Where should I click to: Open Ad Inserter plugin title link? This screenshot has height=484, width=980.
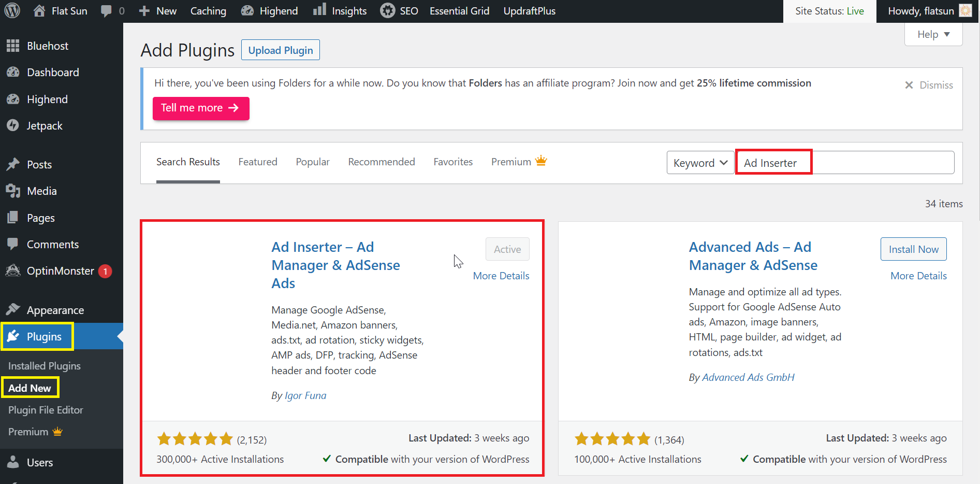coord(335,265)
